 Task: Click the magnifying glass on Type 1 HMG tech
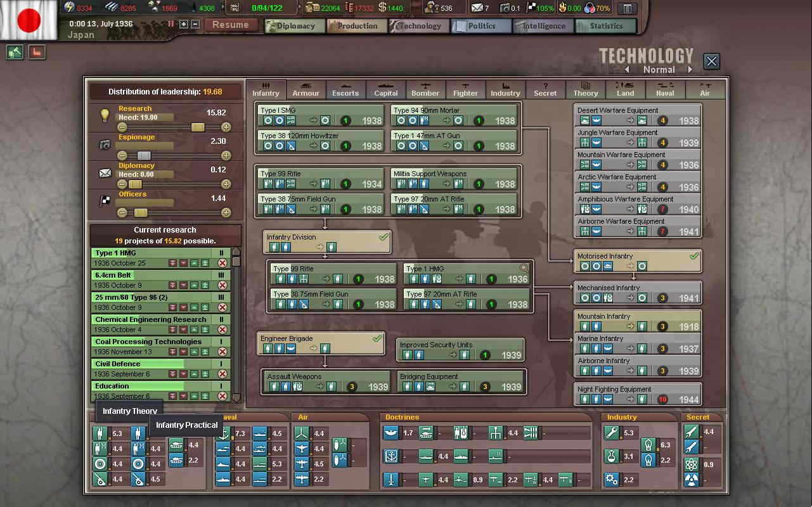pos(524,268)
